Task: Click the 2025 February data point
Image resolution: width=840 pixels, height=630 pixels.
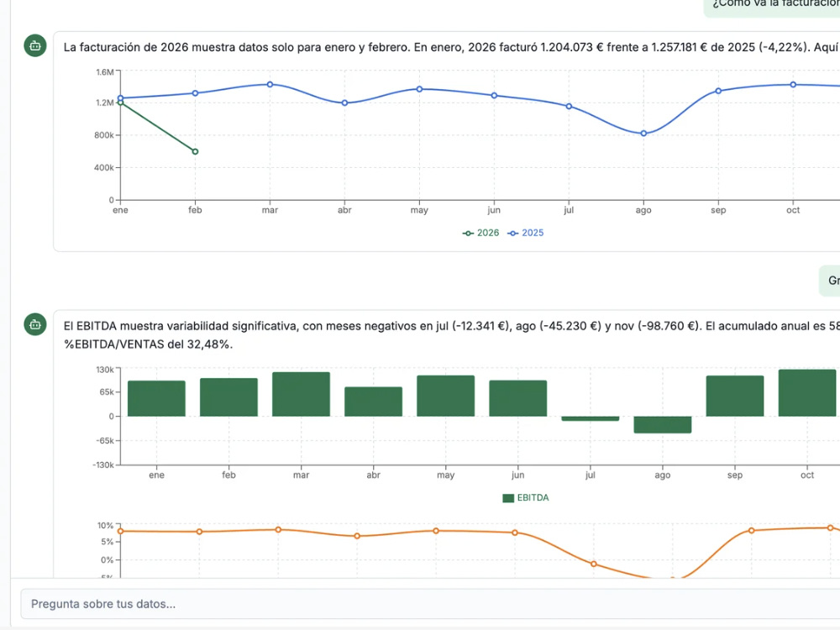Action: 195,93
